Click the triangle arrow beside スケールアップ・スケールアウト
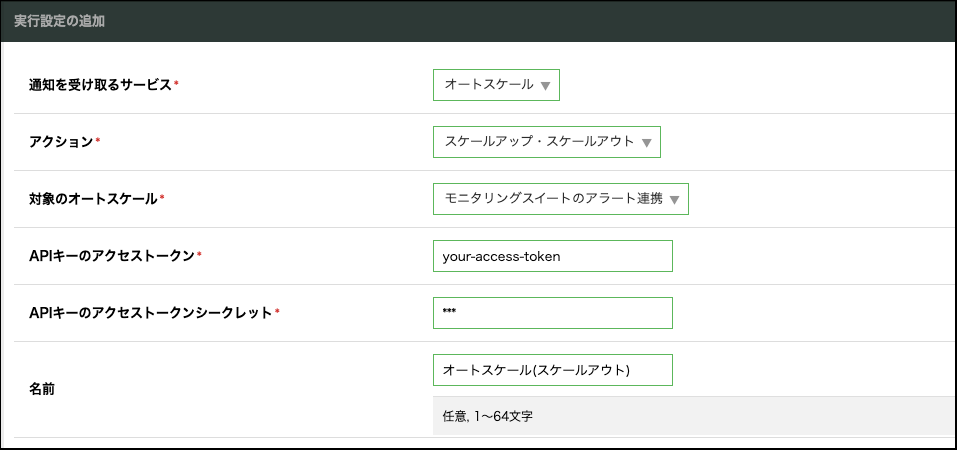The image size is (957, 450). pyautogui.click(x=647, y=143)
